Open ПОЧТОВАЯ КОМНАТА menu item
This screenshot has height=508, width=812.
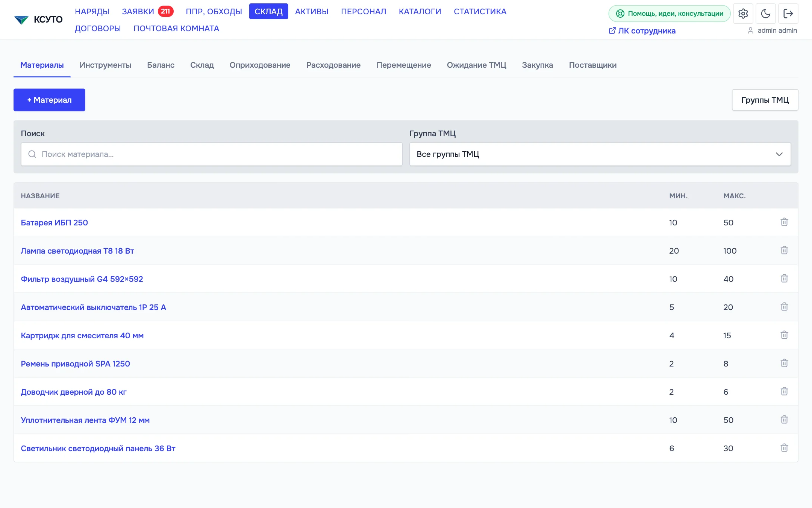[x=176, y=29]
